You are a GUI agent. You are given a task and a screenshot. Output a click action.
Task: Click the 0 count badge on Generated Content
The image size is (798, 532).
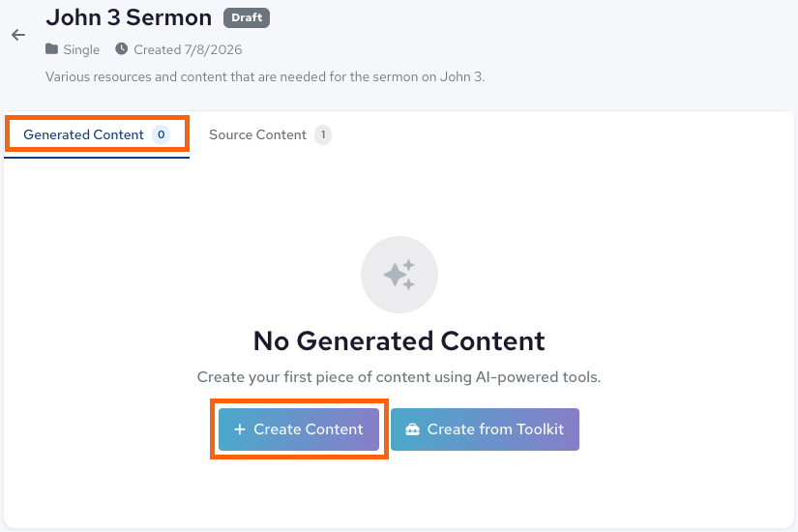161,134
